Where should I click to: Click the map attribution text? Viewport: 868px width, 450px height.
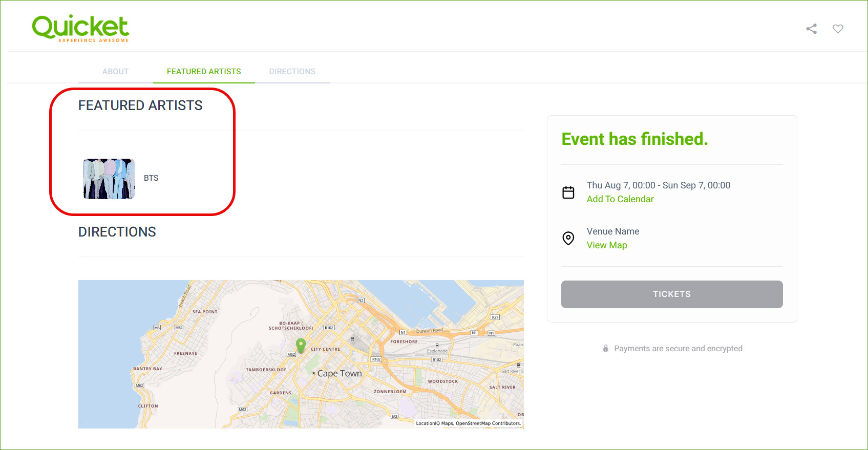coord(468,423)
